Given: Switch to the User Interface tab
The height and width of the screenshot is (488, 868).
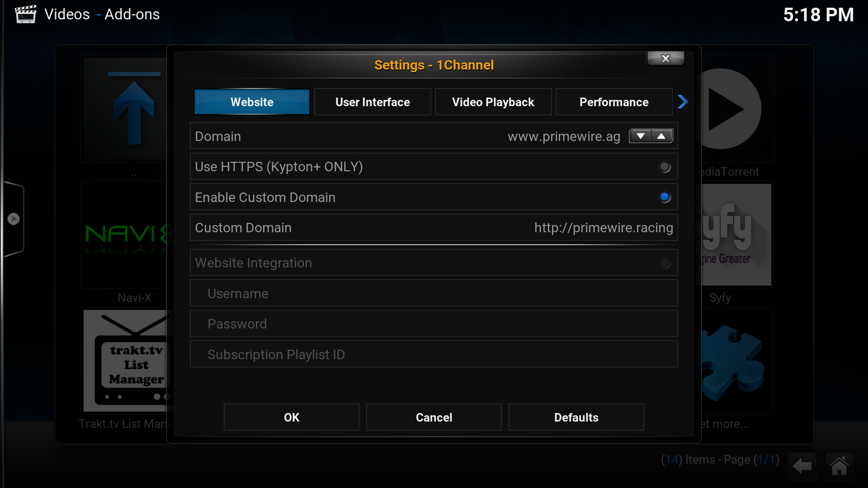Looking at the screenshot, I should 373,102.
